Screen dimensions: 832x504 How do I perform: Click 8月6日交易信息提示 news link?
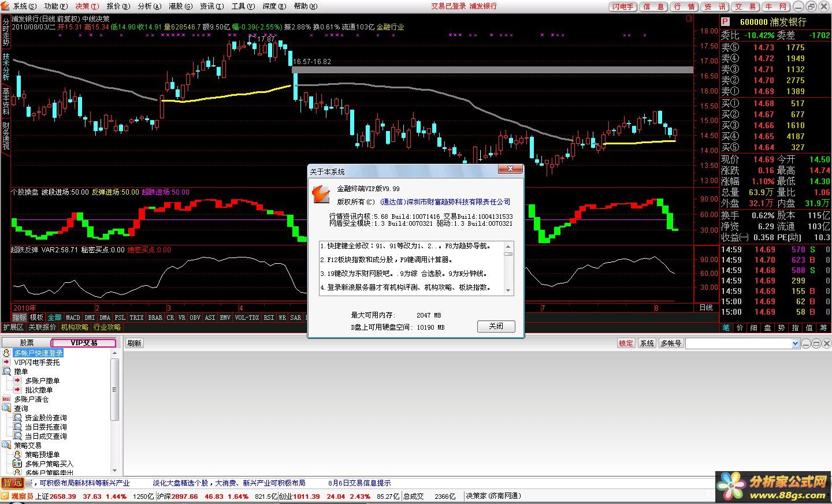pyautogui.click(x=359, y=483)
